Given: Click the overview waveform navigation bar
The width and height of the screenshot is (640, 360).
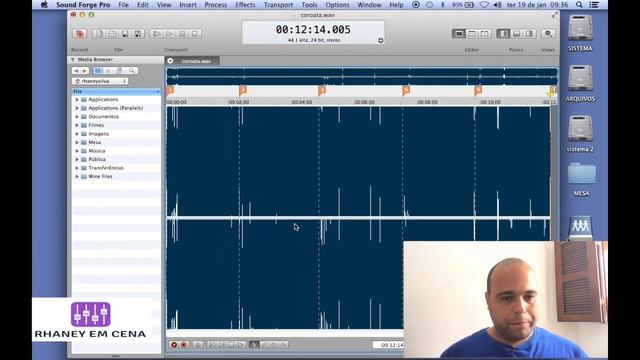Looking at the screenshot, I should pyautogui.click(x=362, y=76).
